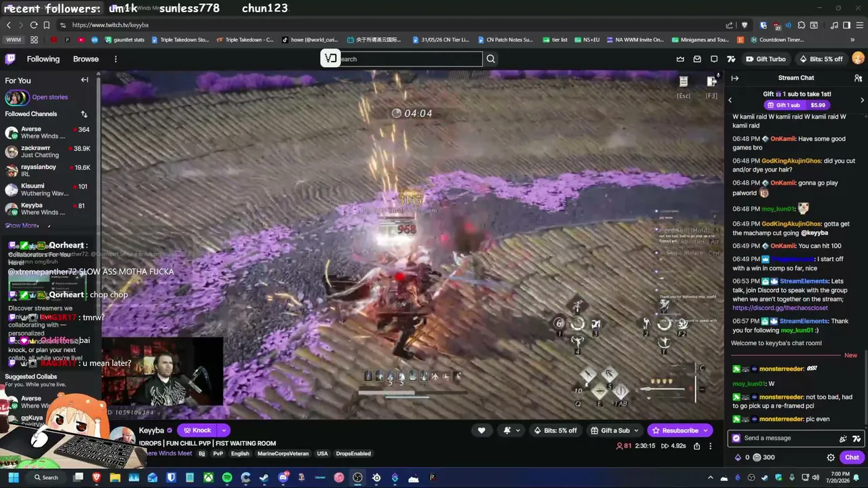
Task: Click the PvP stream tag
Action: 218,453
